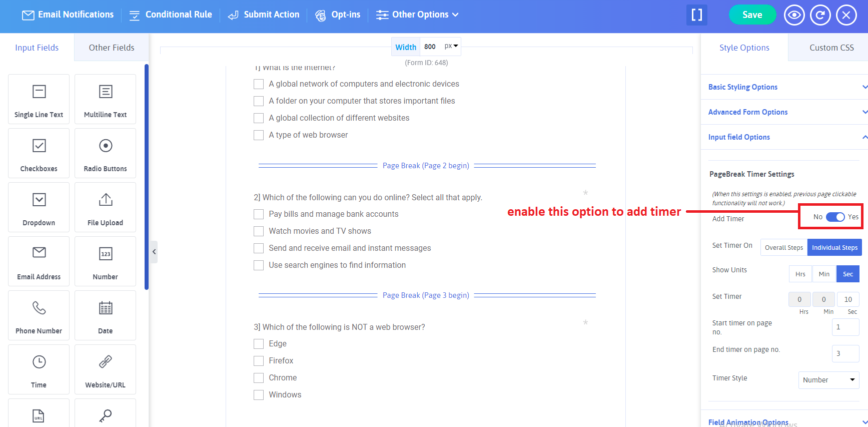The image size is (868, 427).
Task: Open the Timer Style dropdown
Action: [x=828, y=380]
